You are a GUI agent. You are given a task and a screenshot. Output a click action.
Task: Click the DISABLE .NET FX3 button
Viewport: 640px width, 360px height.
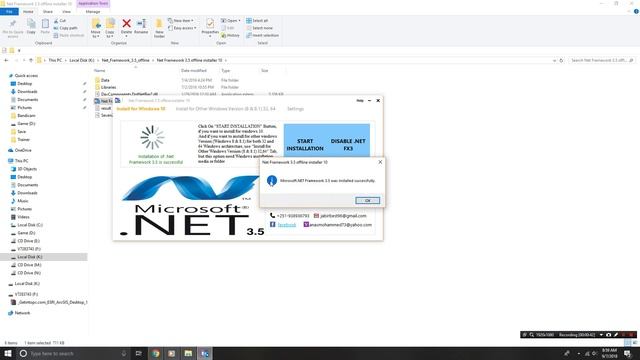348,144
